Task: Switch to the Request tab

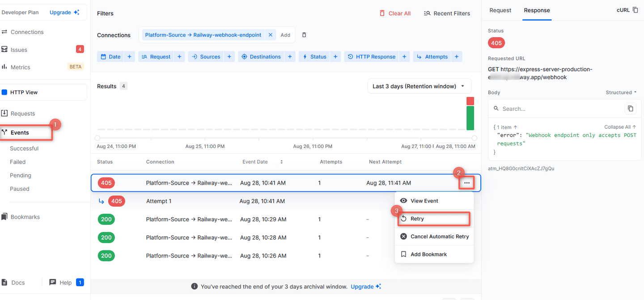Action: (500, 10)
